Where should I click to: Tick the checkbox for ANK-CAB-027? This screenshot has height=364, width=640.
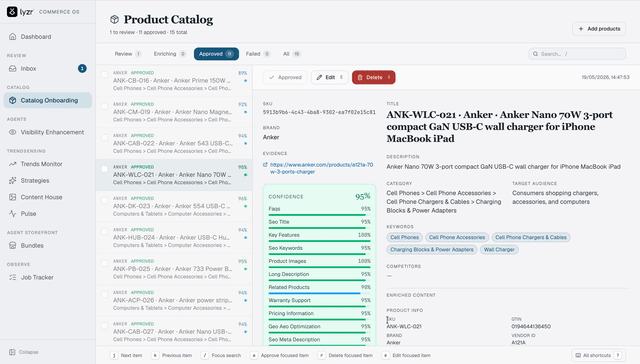click(104, 326)
